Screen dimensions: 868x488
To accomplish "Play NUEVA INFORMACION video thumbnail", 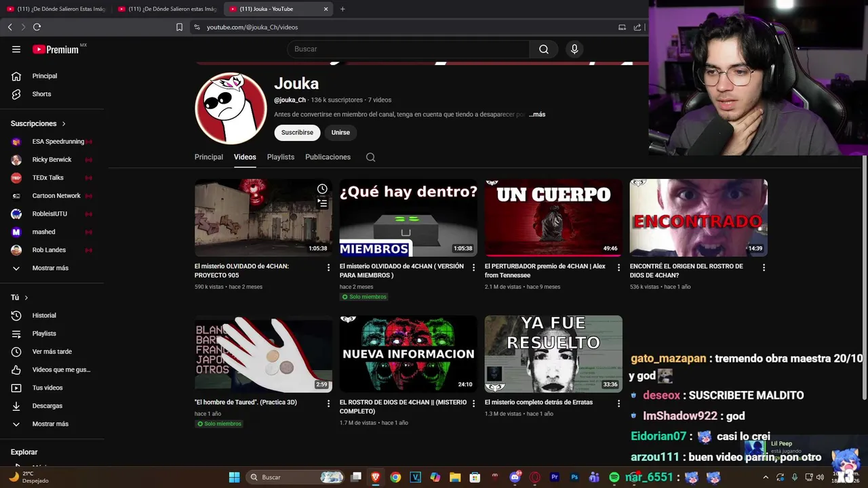I will 408,354.
